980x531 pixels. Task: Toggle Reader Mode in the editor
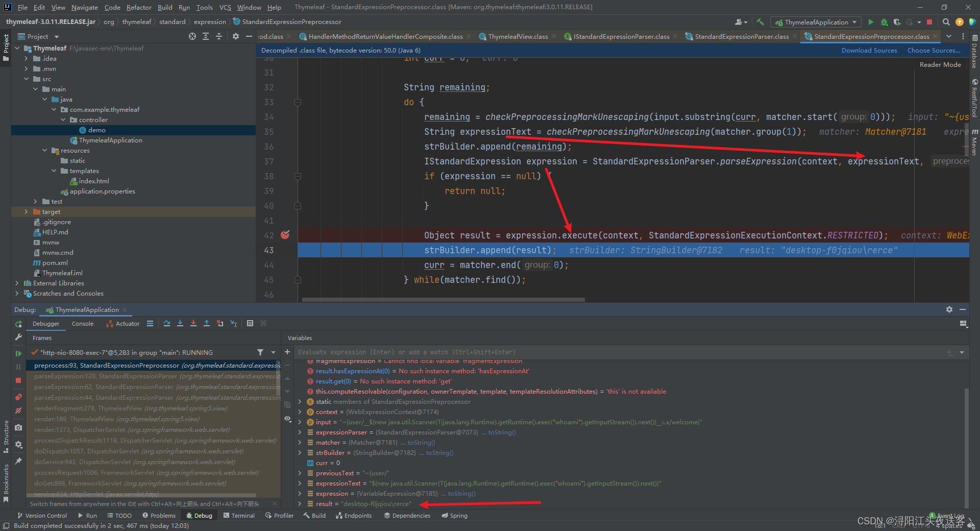pyautogui.click(x=940, y=65)
